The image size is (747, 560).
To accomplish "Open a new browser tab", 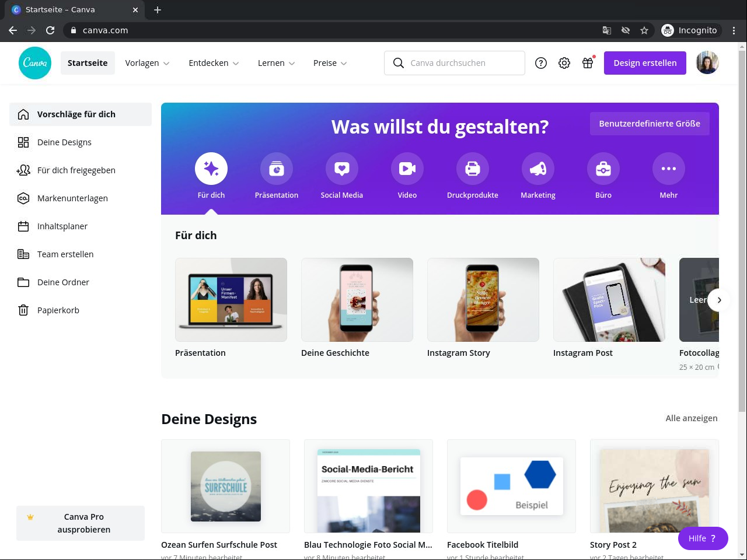I will tap(158, 10).
